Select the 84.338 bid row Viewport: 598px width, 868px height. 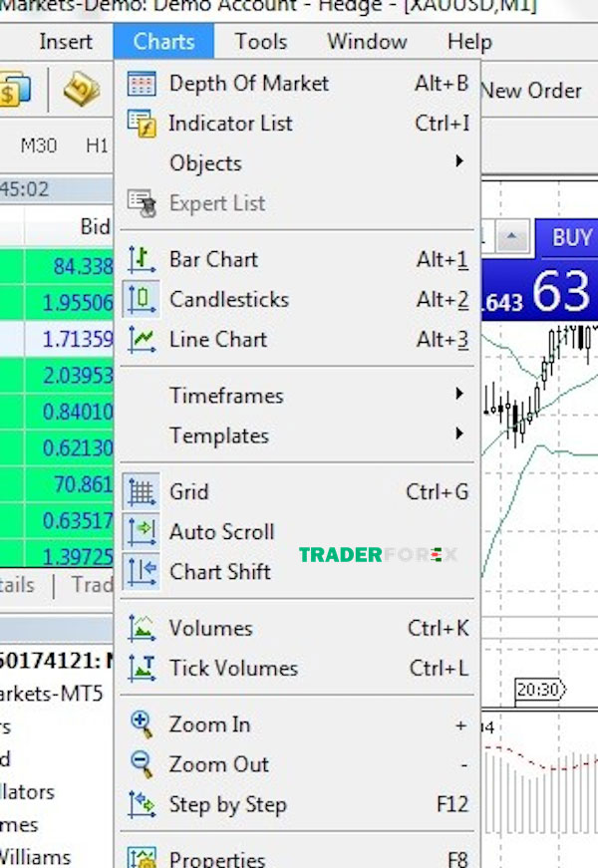pos(57,266)
